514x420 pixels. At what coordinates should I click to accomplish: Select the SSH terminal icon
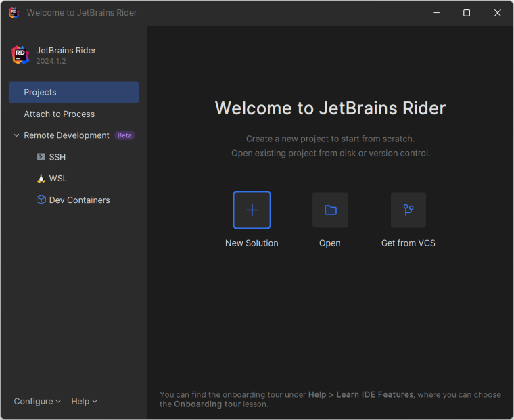(41, 157)
